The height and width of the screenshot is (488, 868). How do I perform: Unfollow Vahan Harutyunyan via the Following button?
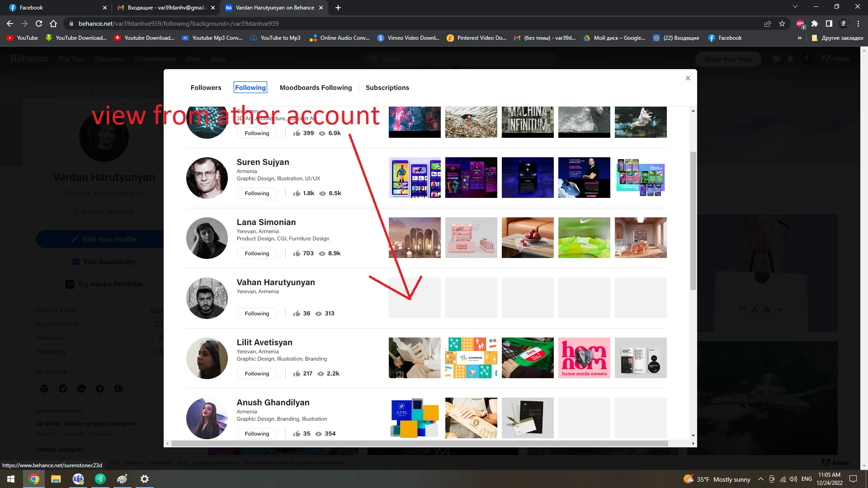(x=257, y=314)
